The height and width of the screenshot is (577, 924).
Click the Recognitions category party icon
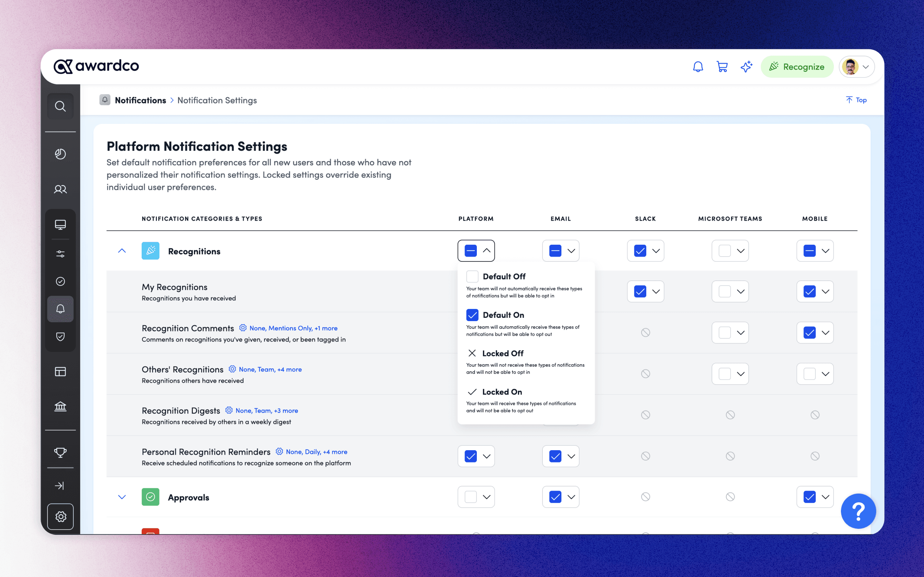(150, 251)
